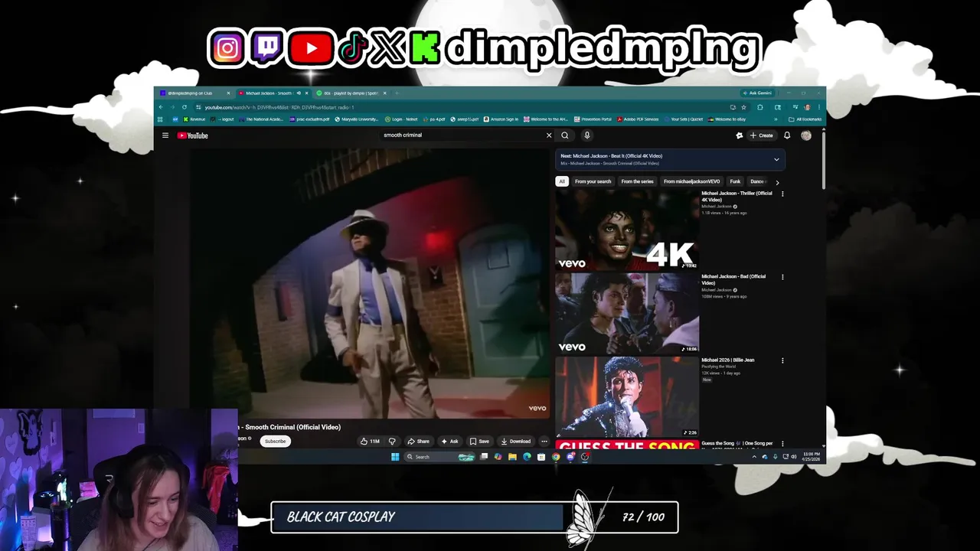The image size is (980, 551).
Task: Bookmark this page with the star icon
Action: 743,107
